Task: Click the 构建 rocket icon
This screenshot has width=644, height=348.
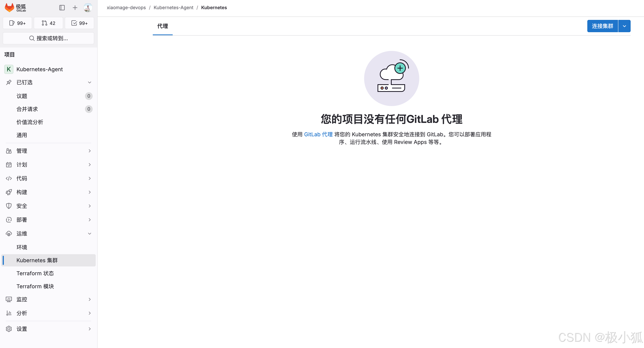Action: (9, 192)
